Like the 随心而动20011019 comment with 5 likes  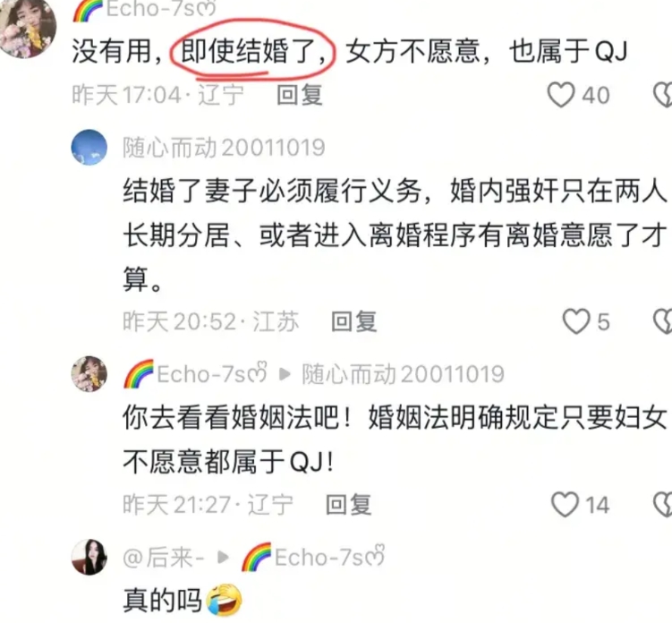tap(576, 321)
